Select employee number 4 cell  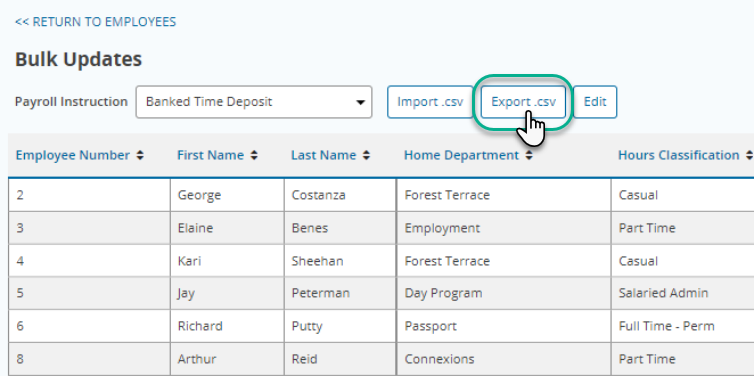click(x=89, y=261)
